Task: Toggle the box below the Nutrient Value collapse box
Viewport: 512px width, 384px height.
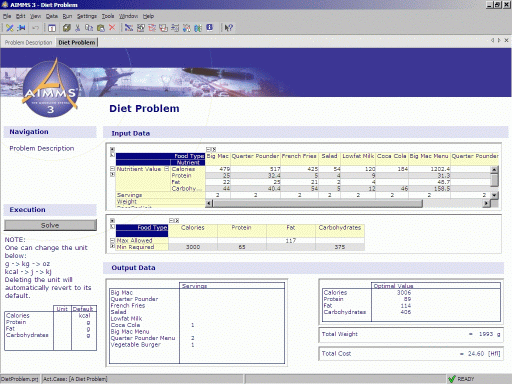Action: click(x=113, y=175)
